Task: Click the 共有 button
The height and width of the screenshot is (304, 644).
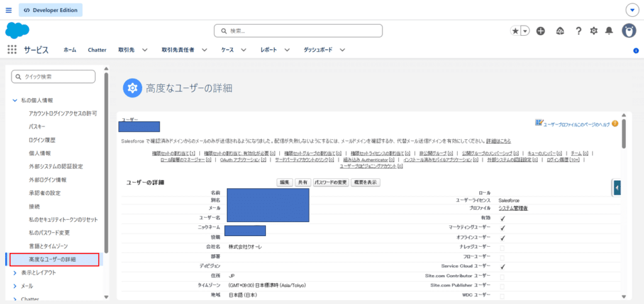Action: (303, 183)
